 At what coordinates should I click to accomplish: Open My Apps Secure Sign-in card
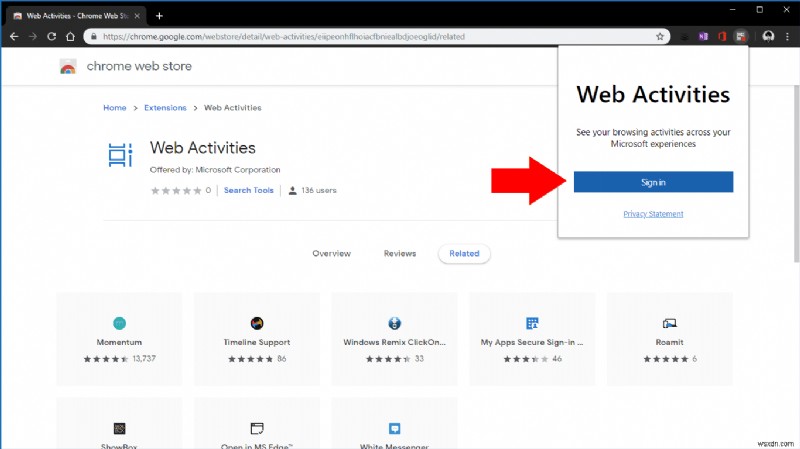[x=532, y=339]
